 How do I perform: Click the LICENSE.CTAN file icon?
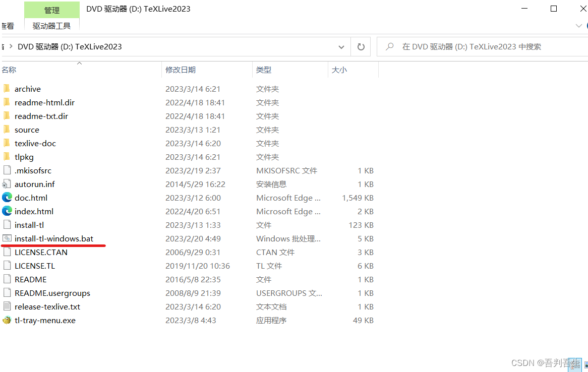(7, 252)
